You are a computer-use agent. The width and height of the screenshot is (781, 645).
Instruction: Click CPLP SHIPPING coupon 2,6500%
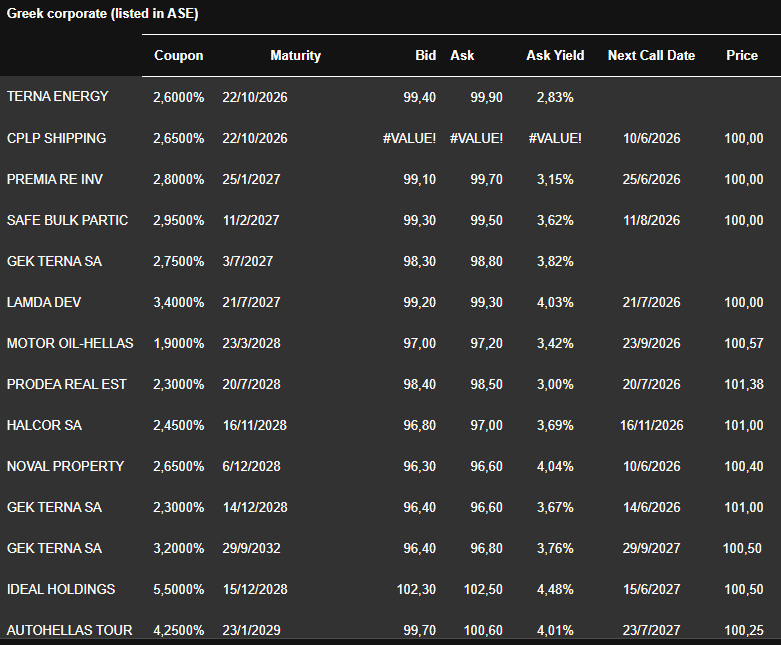tap(178, 138)
